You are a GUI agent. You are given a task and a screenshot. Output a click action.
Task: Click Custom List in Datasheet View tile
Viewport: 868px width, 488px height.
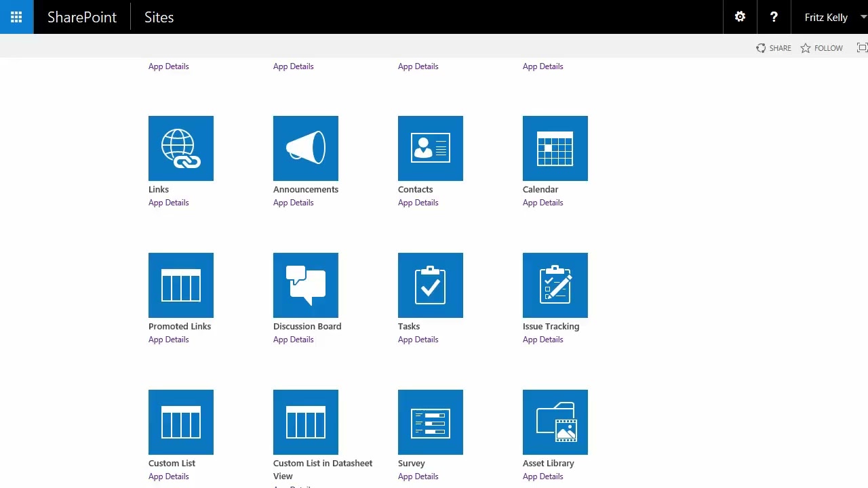[306, 422]
